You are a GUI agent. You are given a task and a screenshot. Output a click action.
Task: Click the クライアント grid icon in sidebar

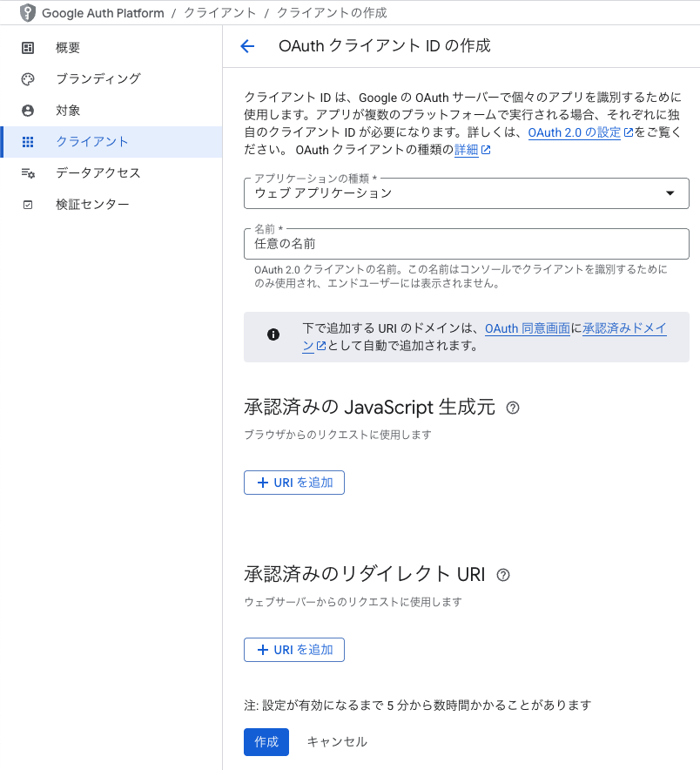click(x=28, y=142)
